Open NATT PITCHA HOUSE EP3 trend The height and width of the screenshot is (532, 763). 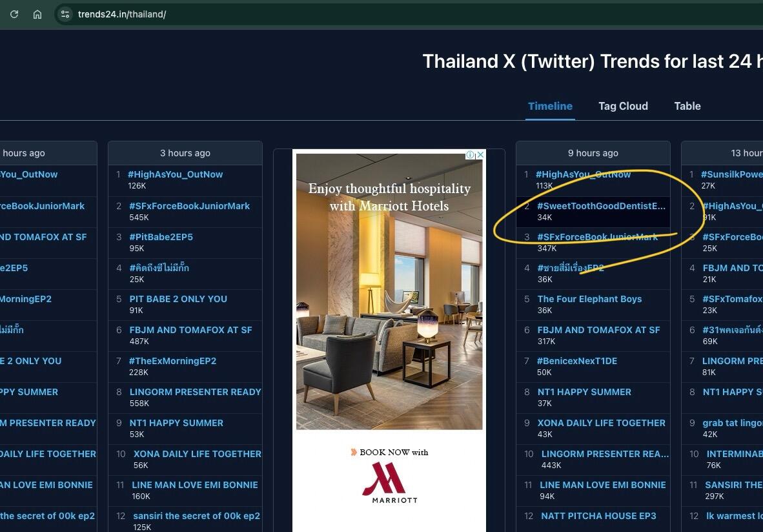598,516
